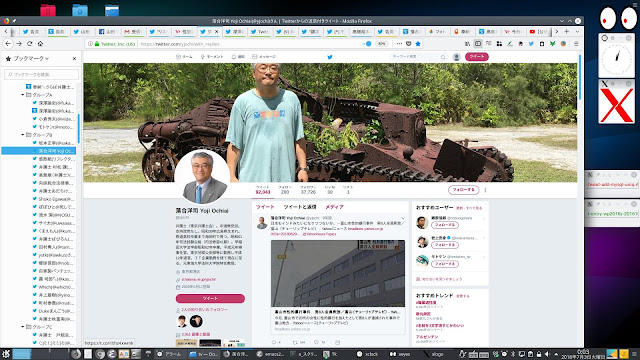Image resolution: width=640 pixels, height=360 pixels.
Task: Click the page's vertical scrollbar
Action: 580,78
